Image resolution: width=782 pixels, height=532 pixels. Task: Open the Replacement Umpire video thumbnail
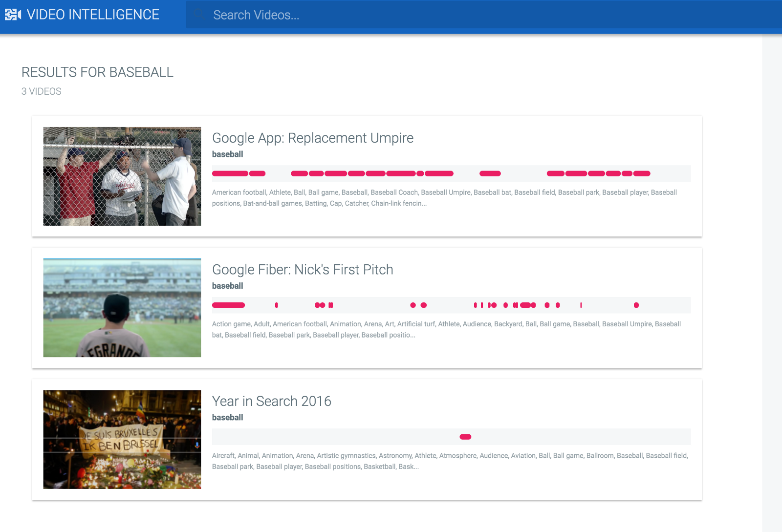122,176
